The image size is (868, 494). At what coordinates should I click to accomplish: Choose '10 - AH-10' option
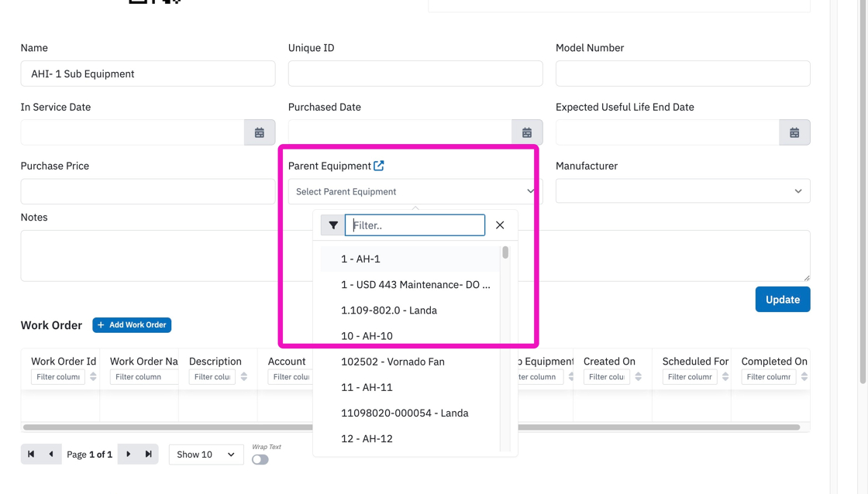(x=410, y=336)
